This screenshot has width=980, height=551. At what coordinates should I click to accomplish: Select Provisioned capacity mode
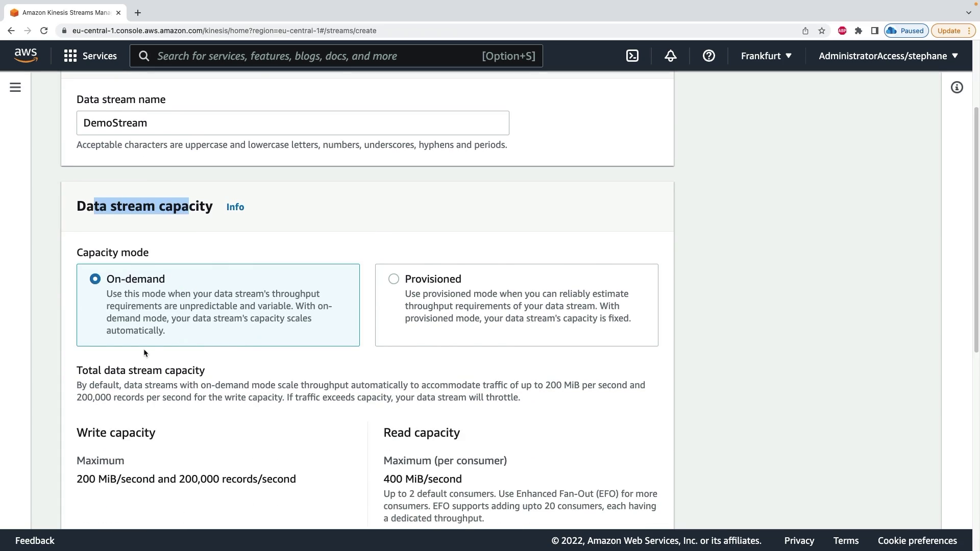[394, 279]
